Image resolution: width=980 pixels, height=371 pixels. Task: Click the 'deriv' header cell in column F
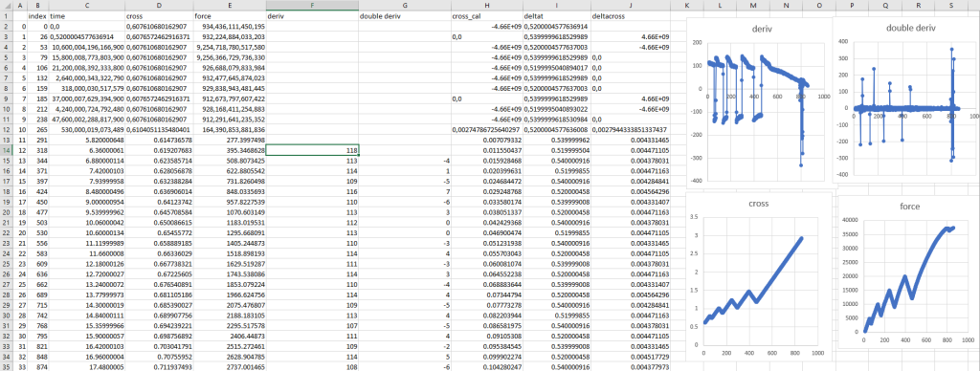312,15
